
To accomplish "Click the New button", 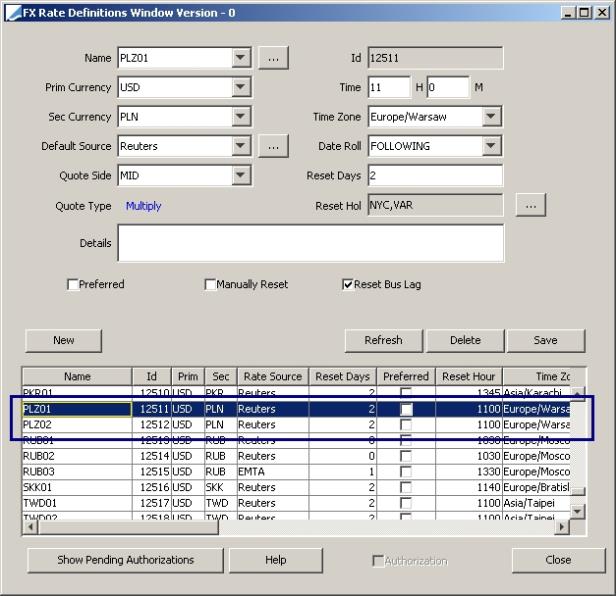I will coord(64,340).
